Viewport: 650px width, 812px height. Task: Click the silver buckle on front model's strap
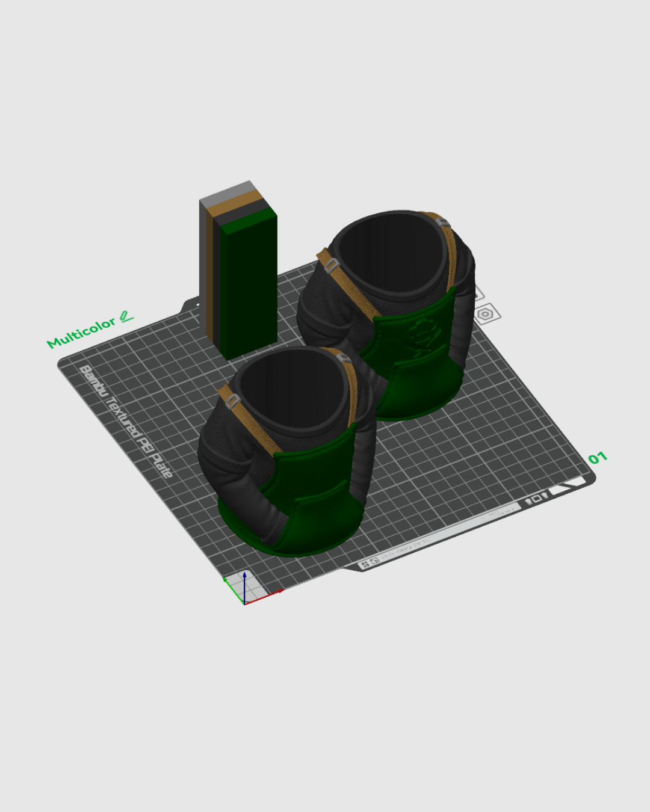[x=233, y=400]
